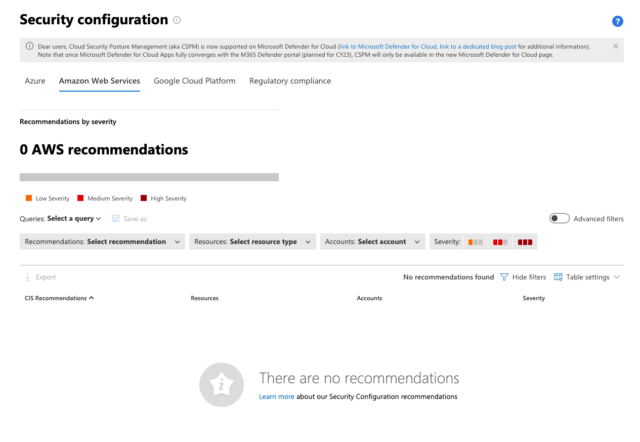640x442 pixels.
Task: Click the Recommendations by severity label
Action: coord(68,122)
